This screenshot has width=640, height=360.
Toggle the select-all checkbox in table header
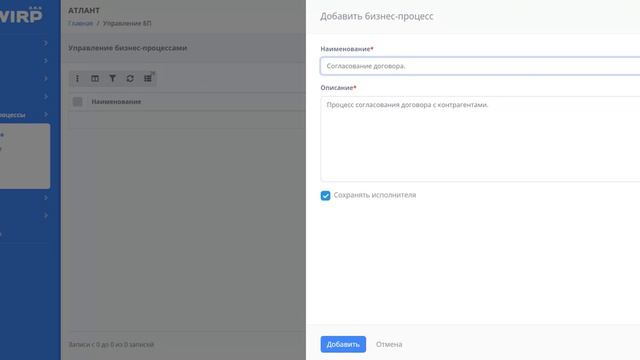click(77, 102)
